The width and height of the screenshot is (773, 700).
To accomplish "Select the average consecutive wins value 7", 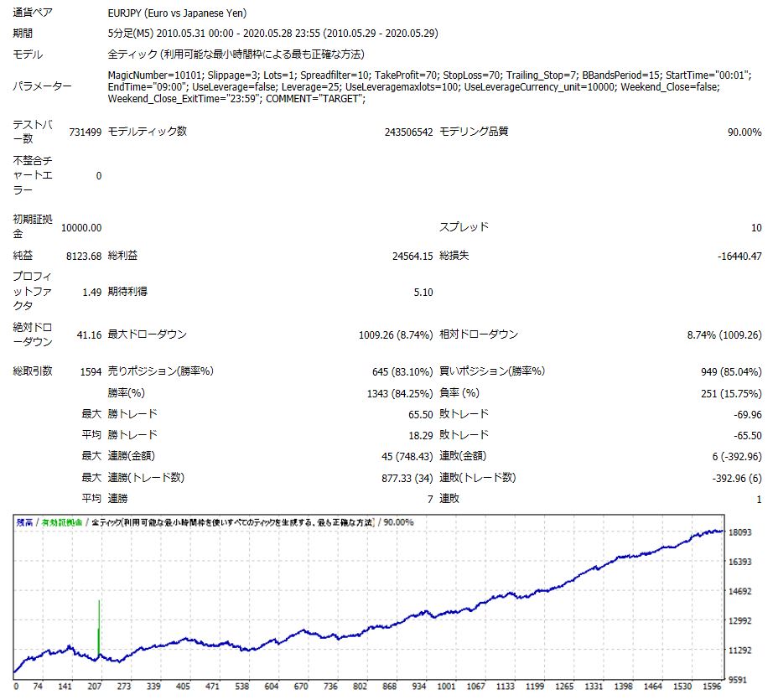I will [x=430, y=500].
